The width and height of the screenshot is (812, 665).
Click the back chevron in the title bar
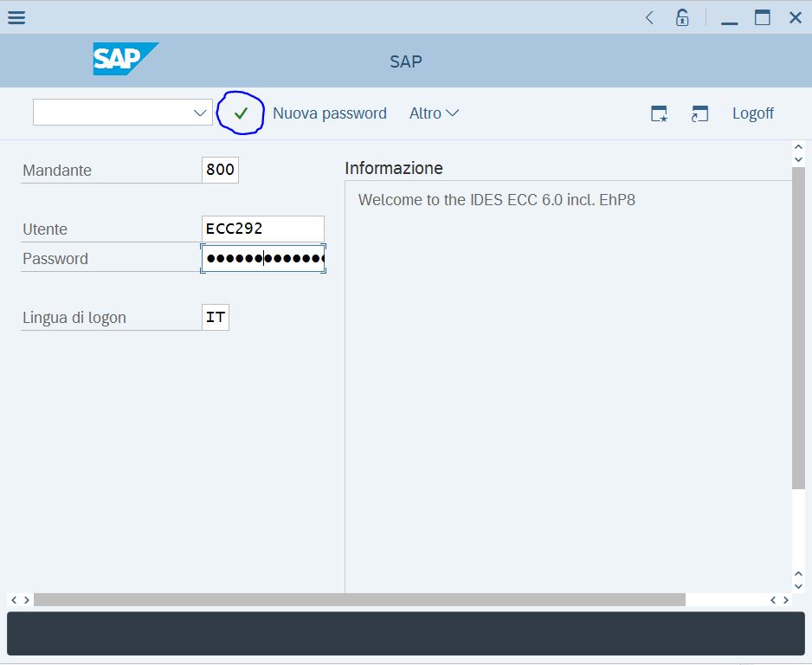(x=649, y=17)
